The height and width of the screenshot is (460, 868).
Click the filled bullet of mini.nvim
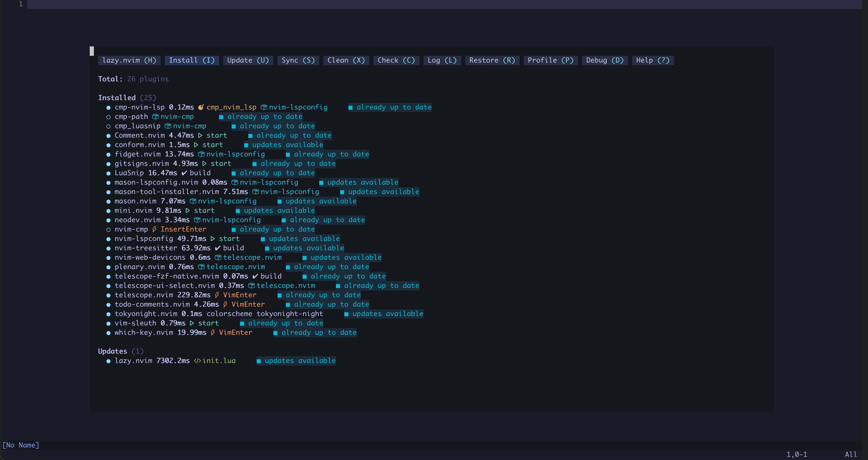[x=108, y=211]
